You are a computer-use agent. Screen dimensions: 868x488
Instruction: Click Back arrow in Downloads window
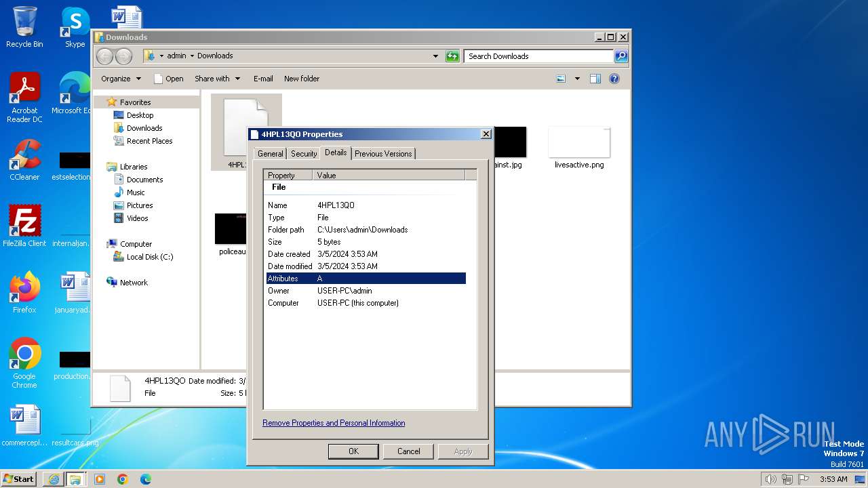tap(104, 56)
